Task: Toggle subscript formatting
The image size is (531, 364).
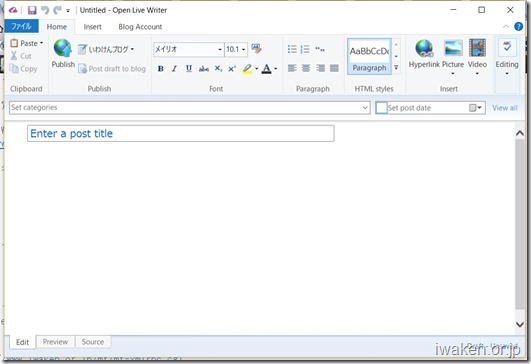Action: [218, 69]
